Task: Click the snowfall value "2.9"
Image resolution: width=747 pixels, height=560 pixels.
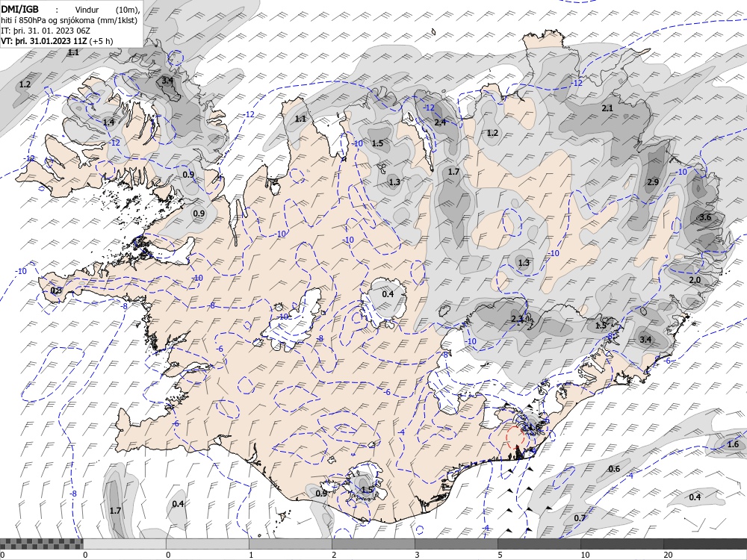Action: pyautogui.click(x=653, y=182)
